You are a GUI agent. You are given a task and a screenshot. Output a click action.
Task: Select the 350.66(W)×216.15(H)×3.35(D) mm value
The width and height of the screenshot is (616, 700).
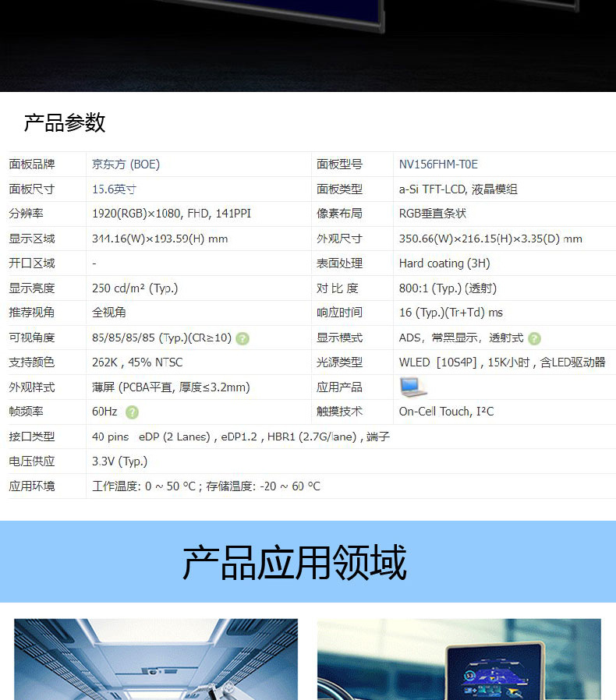point(490,239)
